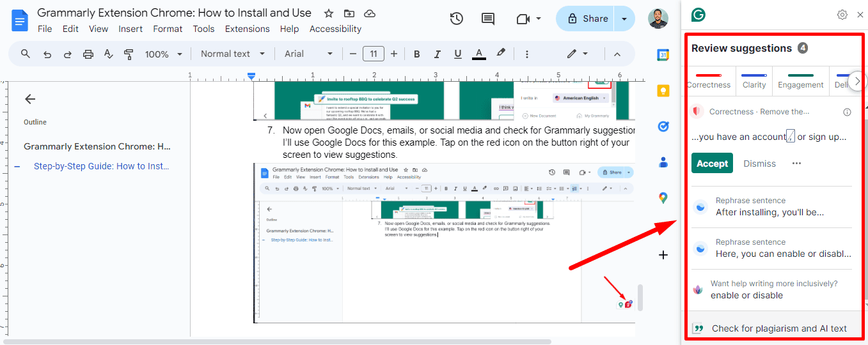The image size is (868, 345).
Task: Open Google Calendar side panel
Action: tap(663, 56)
